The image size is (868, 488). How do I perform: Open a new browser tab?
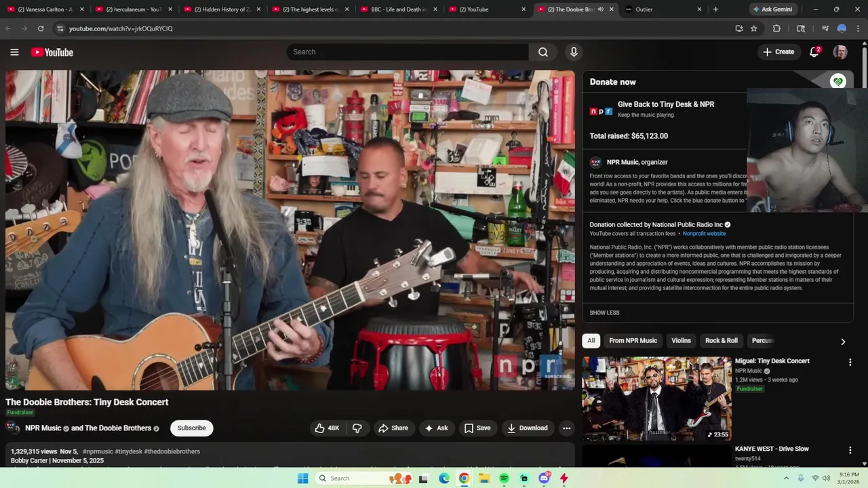(x=715, y=9)
